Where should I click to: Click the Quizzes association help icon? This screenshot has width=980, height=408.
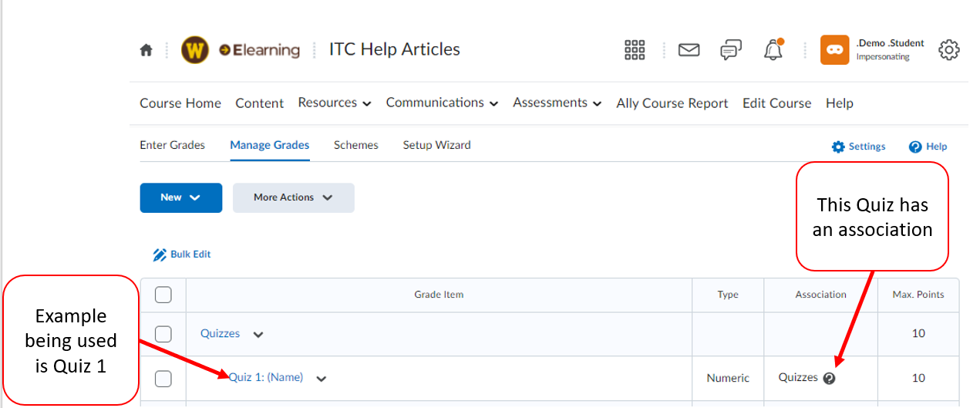click(829, 378)
